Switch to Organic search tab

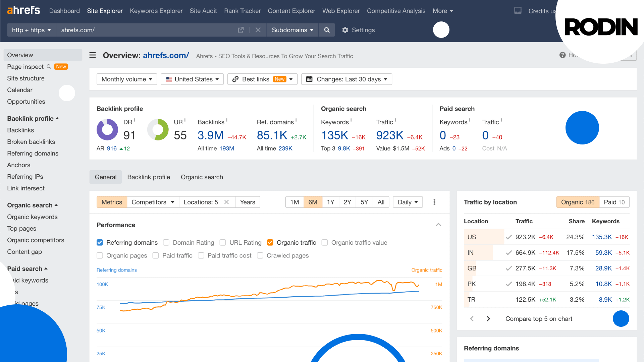(202, 177)
